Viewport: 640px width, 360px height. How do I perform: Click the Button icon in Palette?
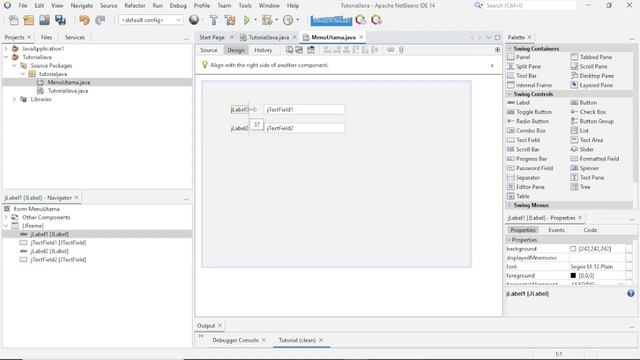(x=574, y=102)
